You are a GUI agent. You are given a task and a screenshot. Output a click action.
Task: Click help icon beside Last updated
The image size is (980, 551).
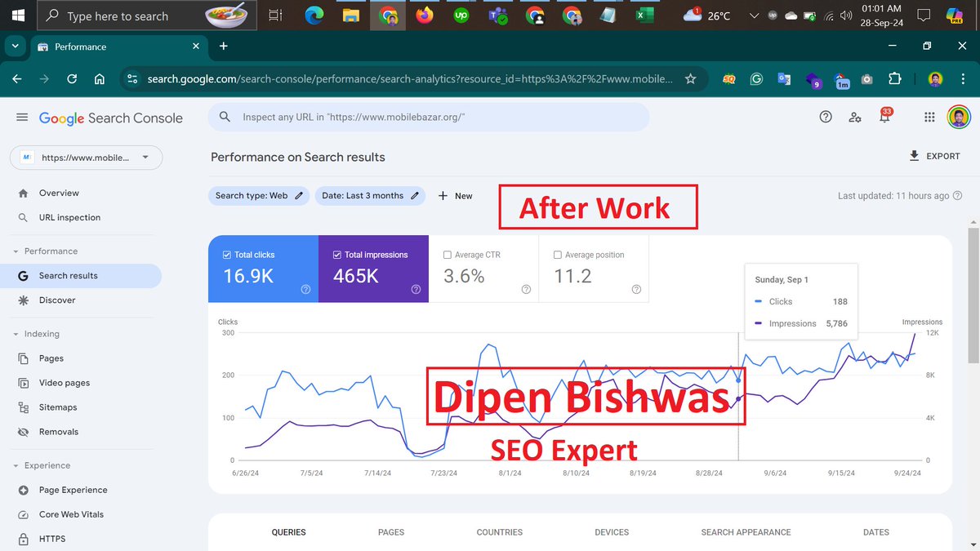pos(957,196)
